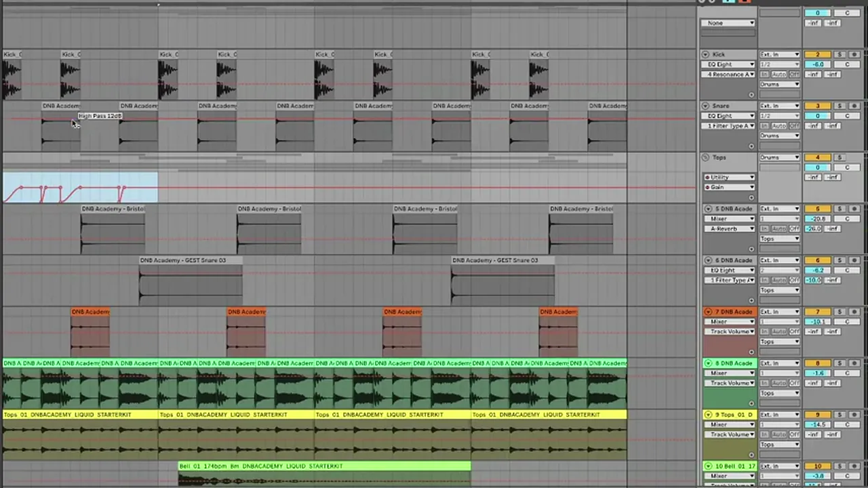This screenshot has width=868, height=488.
Task: Open A-Reverb parameter chooser on track 5
Action: click(x=729, y=229)
